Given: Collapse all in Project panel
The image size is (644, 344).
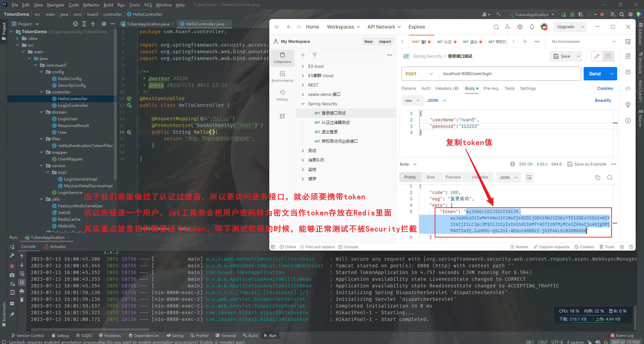Looking at the screenshot, I should [93, 24].
